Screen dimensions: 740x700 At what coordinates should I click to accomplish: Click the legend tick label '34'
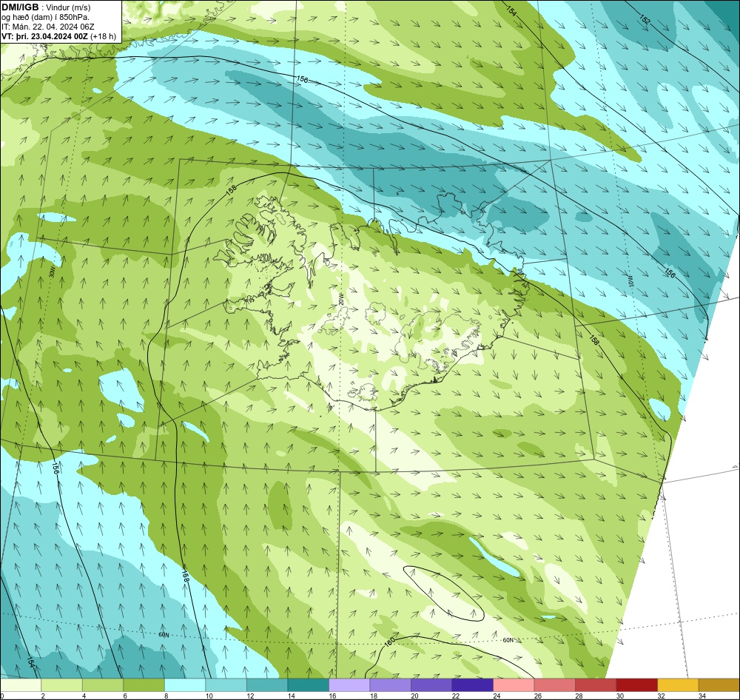(702, 696)
